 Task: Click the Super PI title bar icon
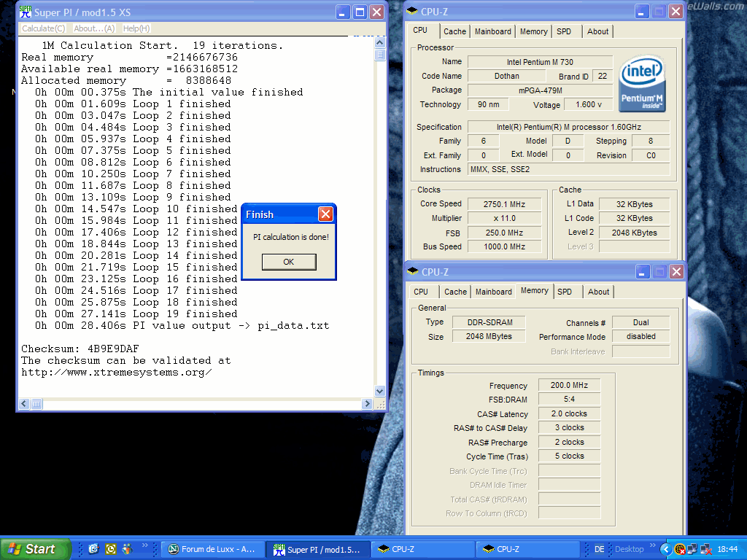(x=26, y=12)
